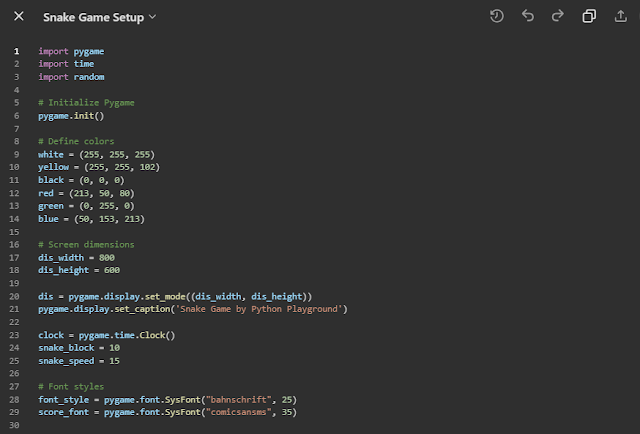Screen dimensions: 640x434
Task: Close the Snake Game Setup canvas
Action: (19, 17)
